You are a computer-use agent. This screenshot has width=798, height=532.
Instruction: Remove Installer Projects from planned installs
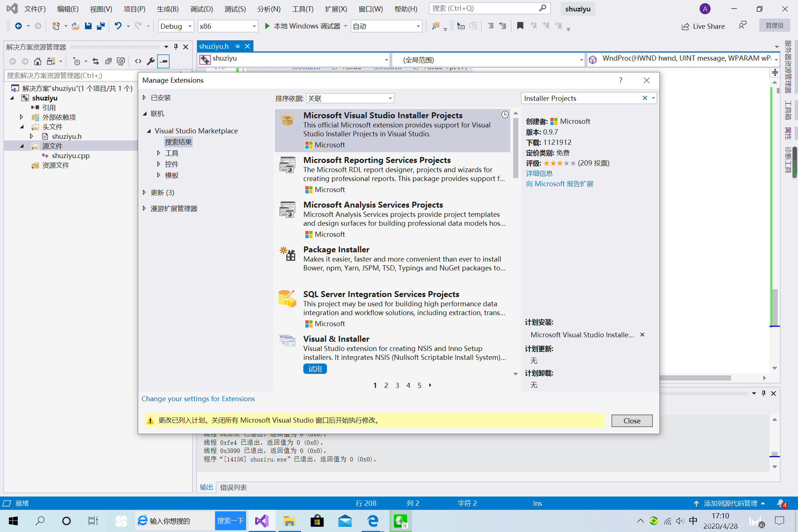[642, 334]
